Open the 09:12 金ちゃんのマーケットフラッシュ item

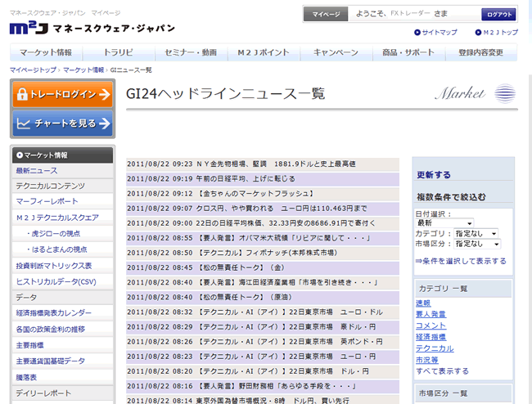263,194
